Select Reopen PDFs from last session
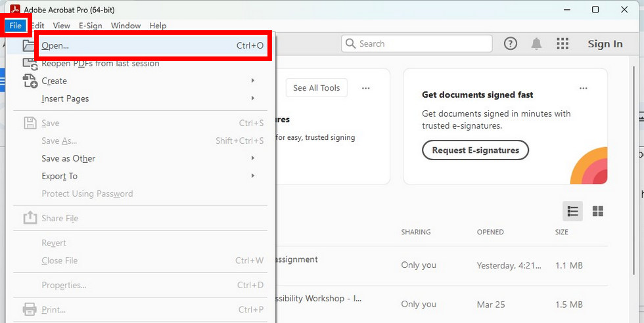Image resolution: width=644 pixels, height=323 pixels. coord(139,64)
